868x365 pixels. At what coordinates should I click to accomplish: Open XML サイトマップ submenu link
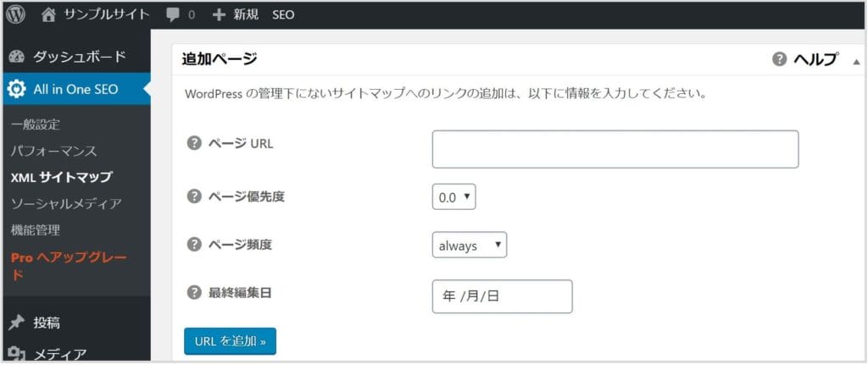coord(61,177)
